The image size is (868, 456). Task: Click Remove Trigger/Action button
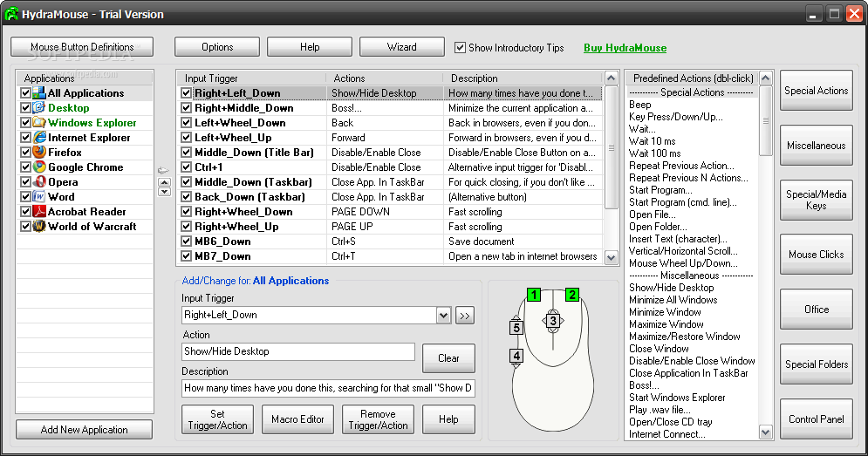click(378, 419)
